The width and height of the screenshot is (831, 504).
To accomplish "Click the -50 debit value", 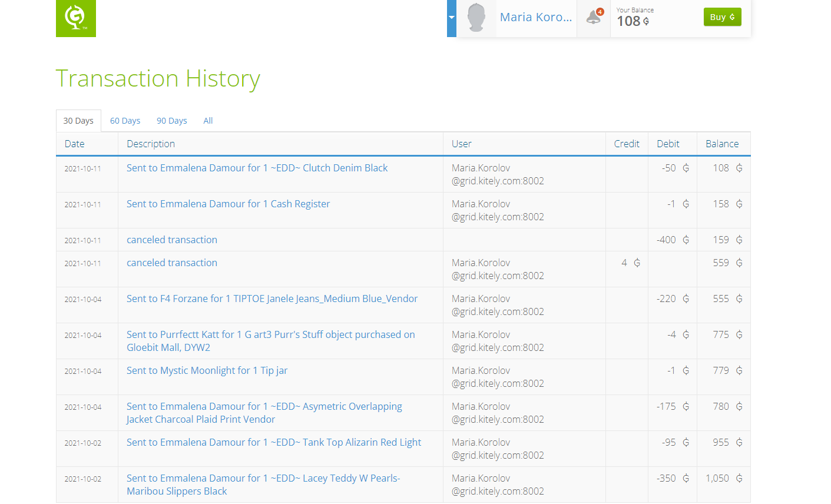I will coord(676,168).
